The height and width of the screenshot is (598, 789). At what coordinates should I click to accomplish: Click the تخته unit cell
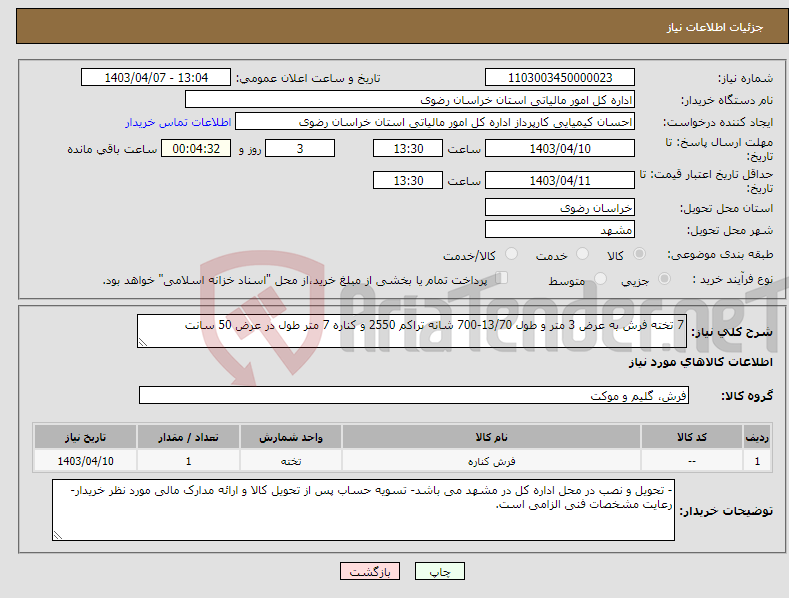click(290, 461)
